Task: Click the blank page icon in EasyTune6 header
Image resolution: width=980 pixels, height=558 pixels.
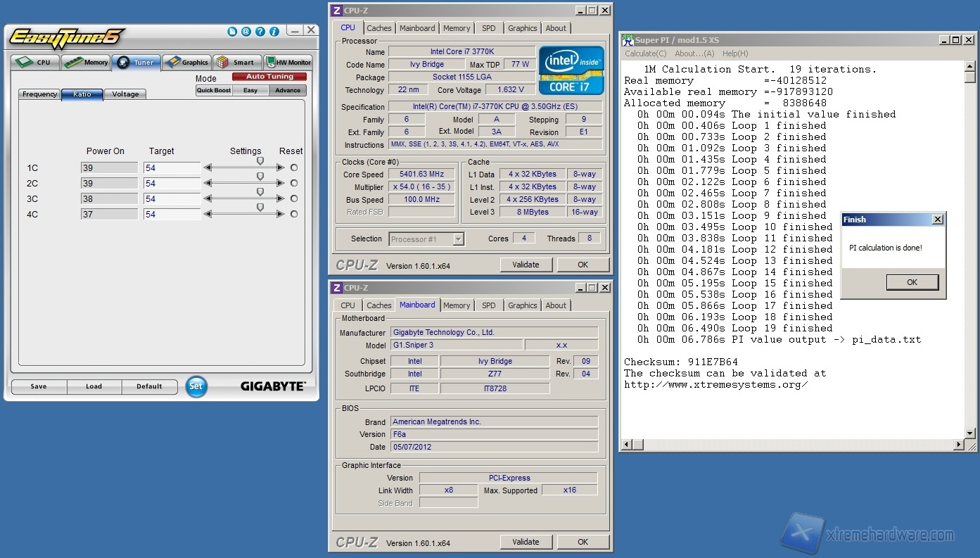Action: 232,32
